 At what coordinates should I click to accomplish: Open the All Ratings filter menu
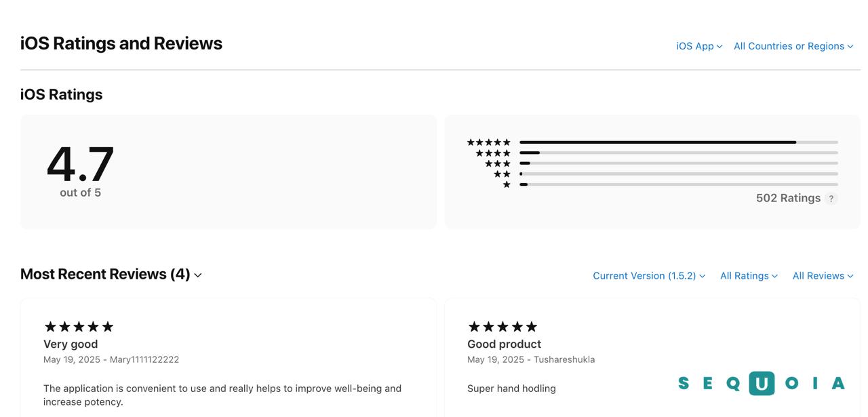point(749,276)
